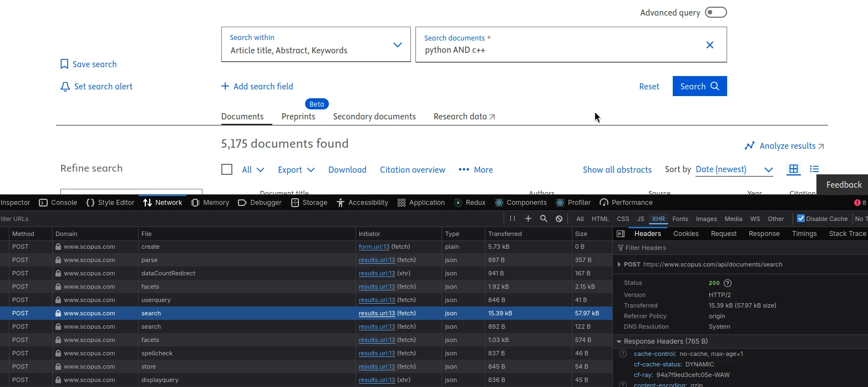
Task: Pause network recording in DevTools
Action: click(x=512, y=219)
